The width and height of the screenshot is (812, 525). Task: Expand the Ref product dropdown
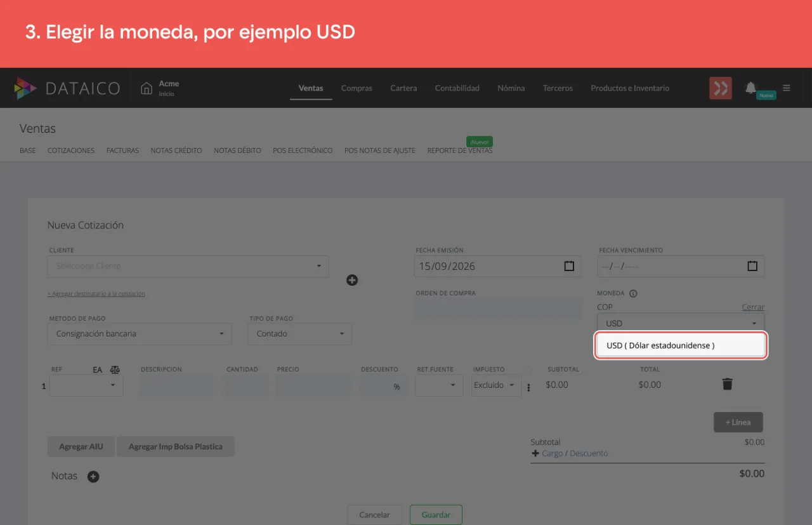(x=86, y=385)
